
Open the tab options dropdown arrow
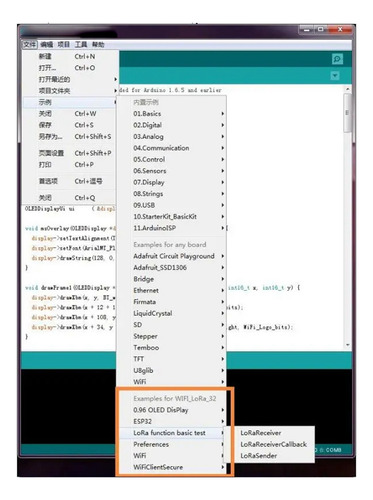tap(335, 76)
